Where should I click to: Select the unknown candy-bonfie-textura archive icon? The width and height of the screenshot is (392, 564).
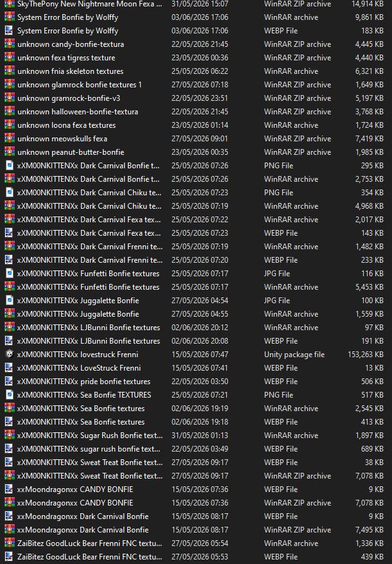point(10,44)
